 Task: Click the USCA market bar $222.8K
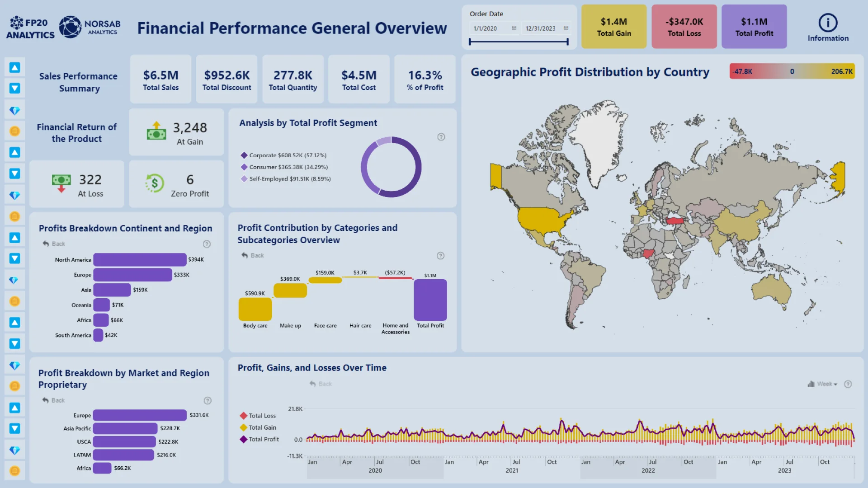pos(124,441)
